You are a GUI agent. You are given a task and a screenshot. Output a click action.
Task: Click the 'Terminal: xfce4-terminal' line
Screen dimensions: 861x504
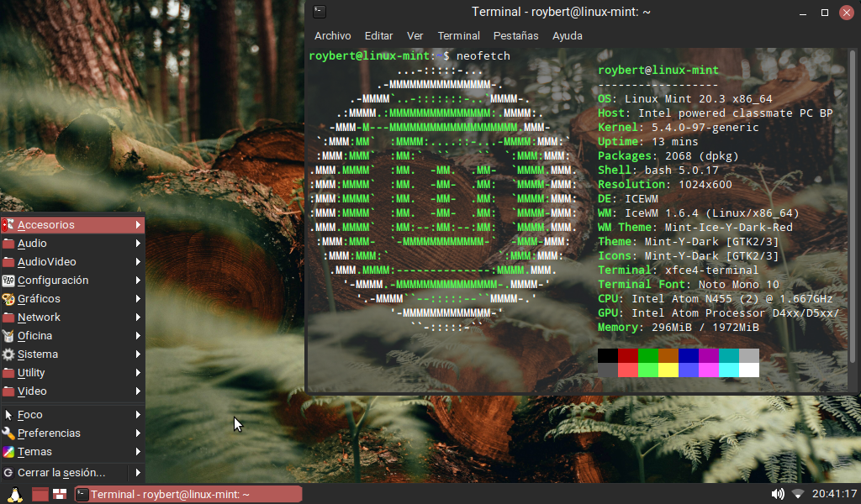(679, 270)
